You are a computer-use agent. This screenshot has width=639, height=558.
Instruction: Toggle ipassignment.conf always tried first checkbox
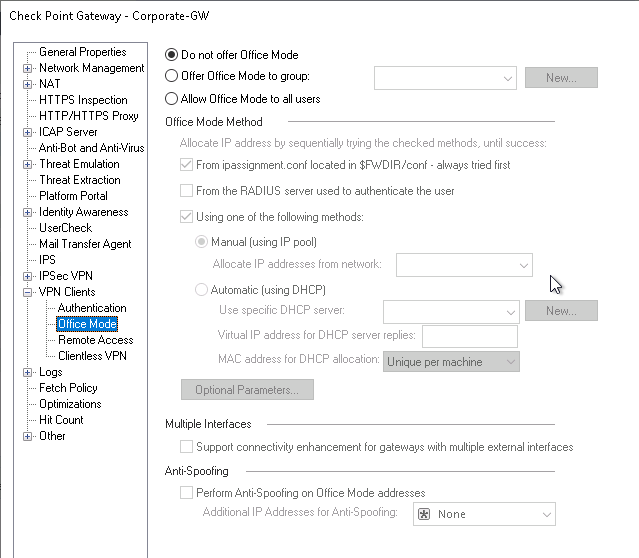[186, 165]
